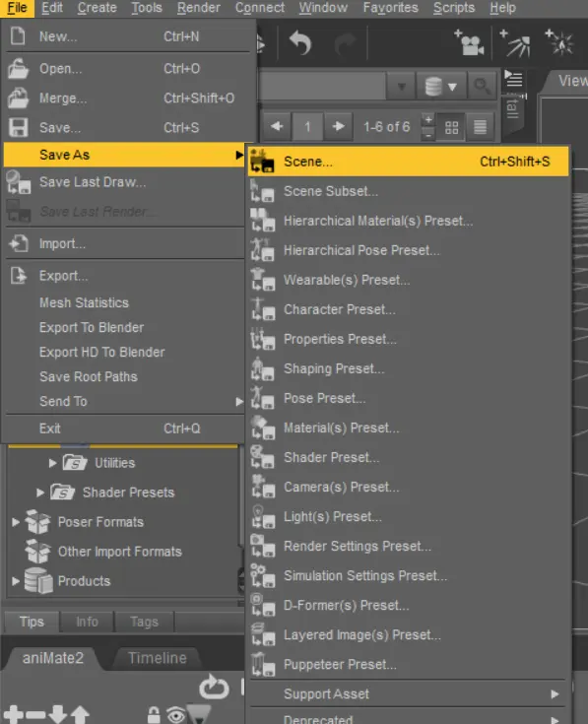Save Camera(s) Preset...
The image size is (588, 724).
coord(409,487)
